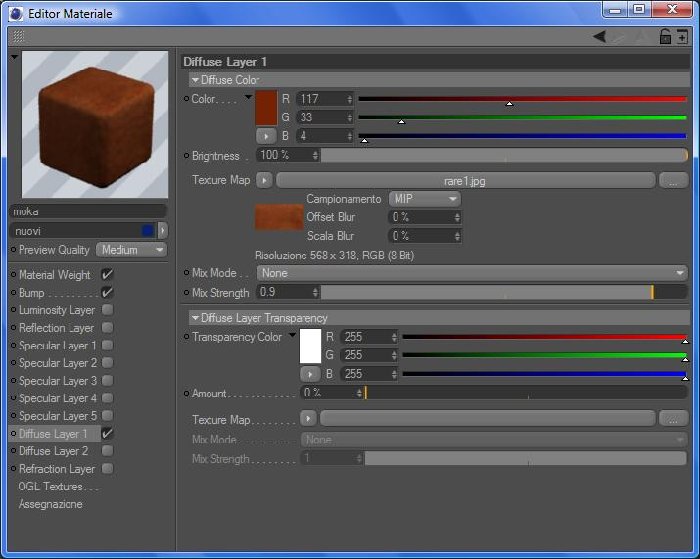Enable the Specular Layer 2 checkbox

click(108, 363)
